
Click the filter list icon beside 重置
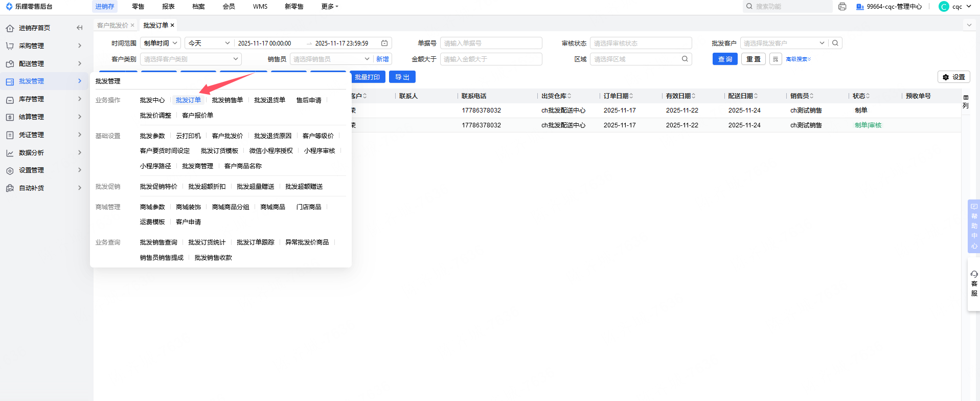click(x=776, y=59)
